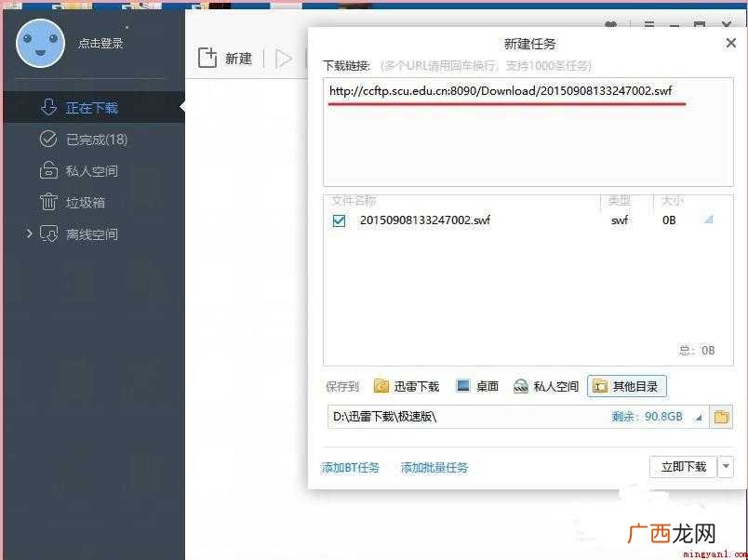The width and height of the screenshot is (748, 560).
Task: Open the 已完成(18) completed list
Action: pyautogui.click(x=84, y=140)
